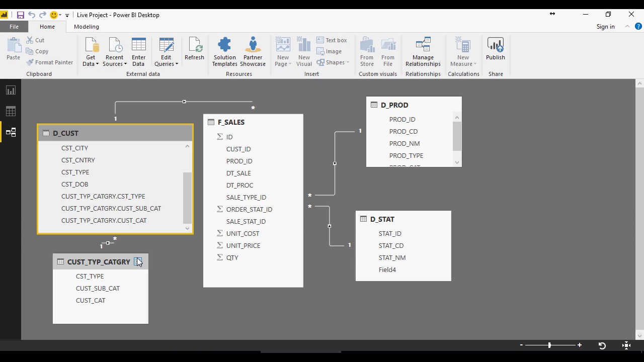
Task: Switch to Data view in sidebar
Action: coord(11,111)
